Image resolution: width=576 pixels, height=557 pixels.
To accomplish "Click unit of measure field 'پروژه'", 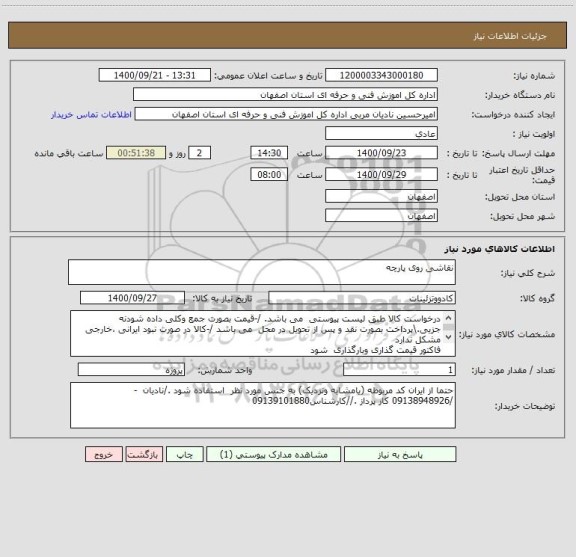I will [x=131, y=370].
